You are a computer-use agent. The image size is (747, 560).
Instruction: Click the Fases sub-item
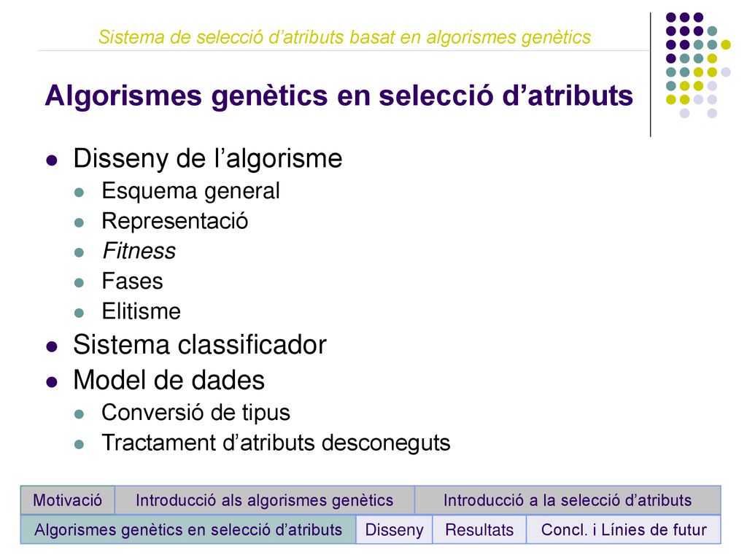(133, 281)
